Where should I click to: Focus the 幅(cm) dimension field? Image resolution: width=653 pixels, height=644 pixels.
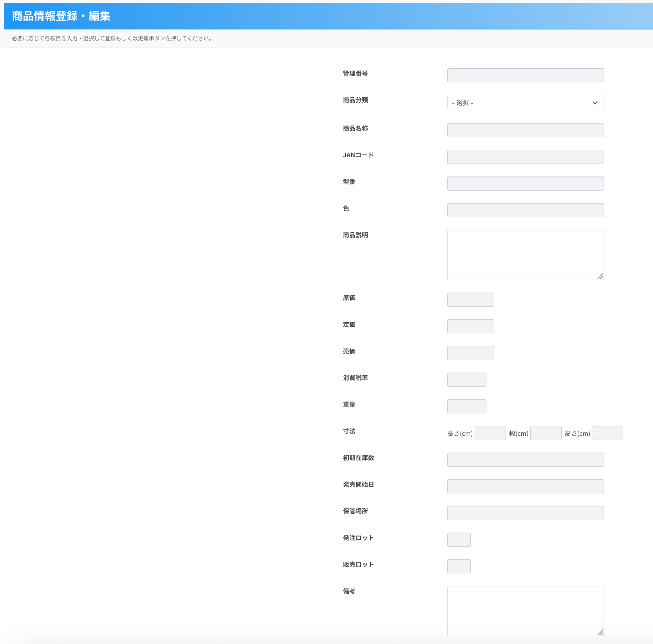(546, 433)
